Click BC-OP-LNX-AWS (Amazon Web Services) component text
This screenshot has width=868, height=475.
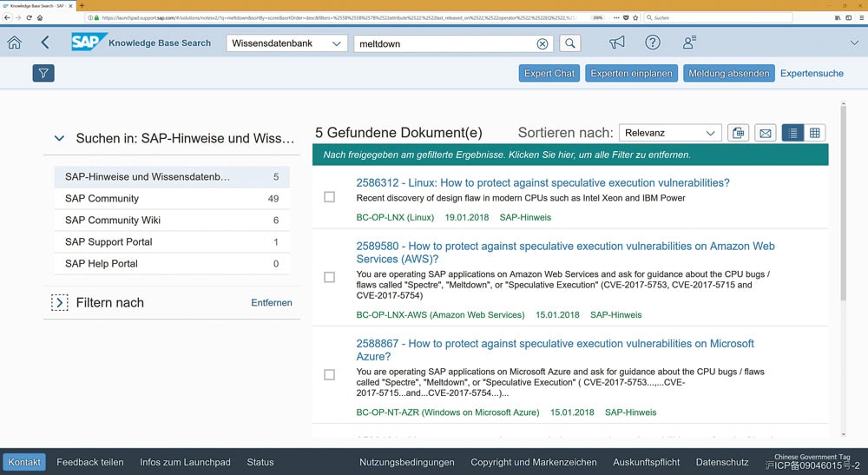440,315
